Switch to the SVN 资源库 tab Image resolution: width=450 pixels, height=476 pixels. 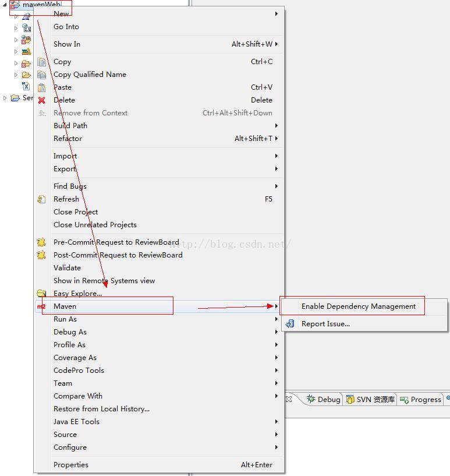pyautogui.click(x=371, y=400)
